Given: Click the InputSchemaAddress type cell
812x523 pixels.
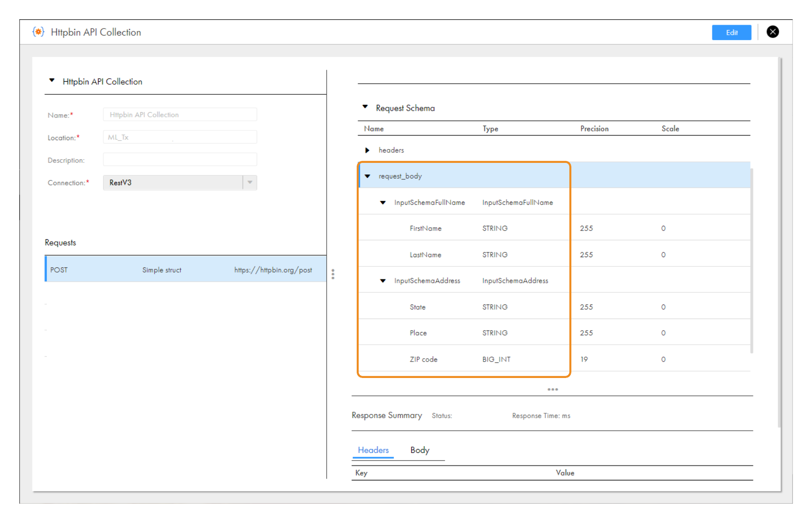Looking at the screenshot, I should click(515, 281).
